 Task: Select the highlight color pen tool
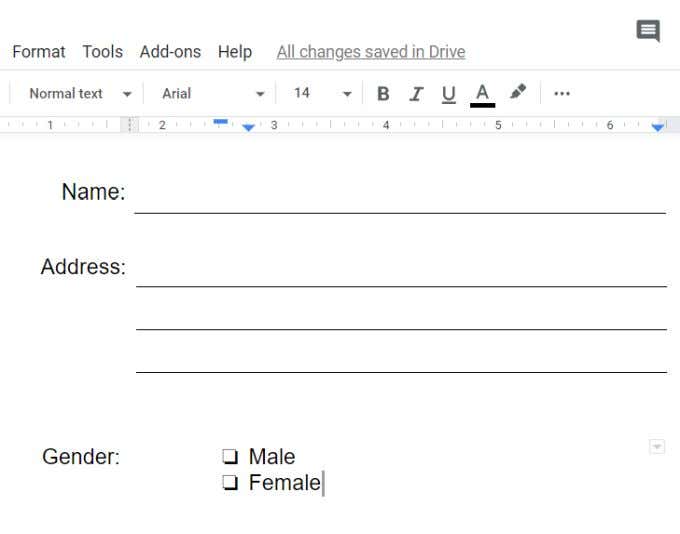coord(517,92)
